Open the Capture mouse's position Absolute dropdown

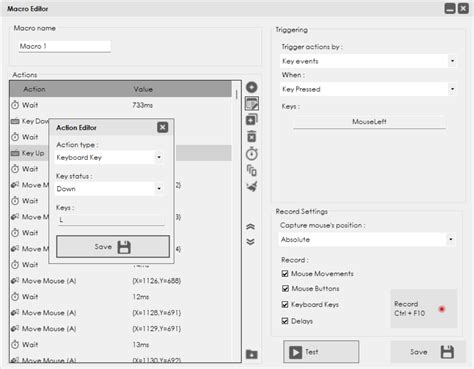(367, 239)
